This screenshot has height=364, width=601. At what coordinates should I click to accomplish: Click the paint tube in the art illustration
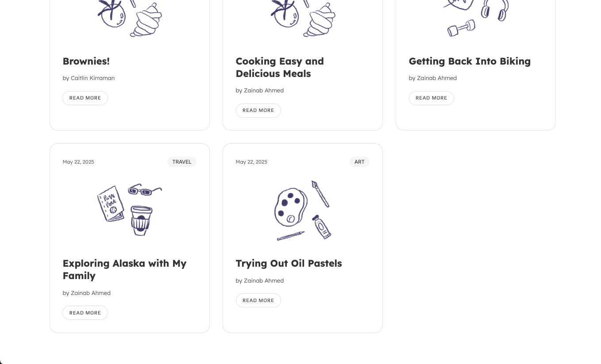(x=322, y=226)
